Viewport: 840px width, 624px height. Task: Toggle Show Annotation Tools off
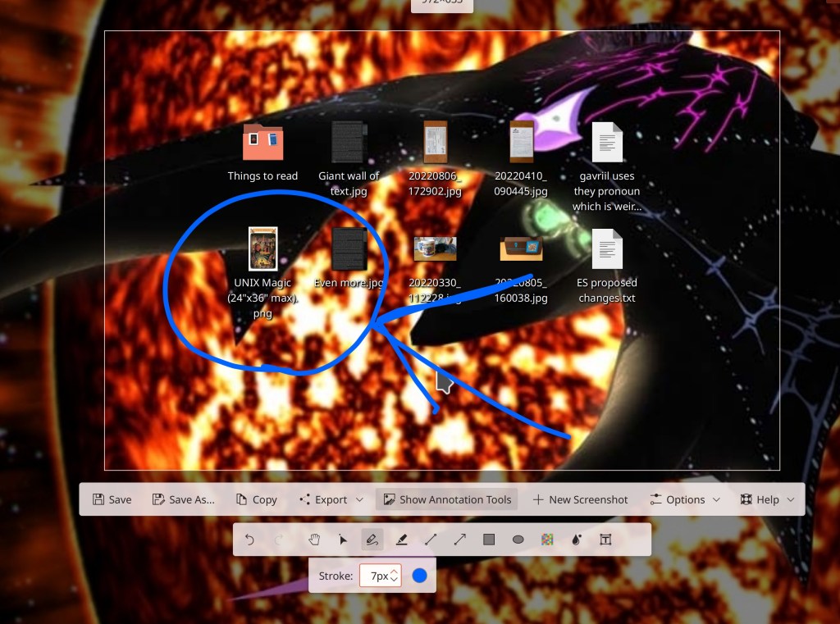447,499
